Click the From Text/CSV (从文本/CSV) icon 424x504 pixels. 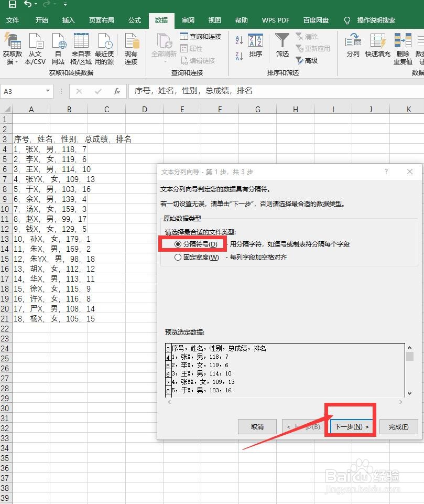coord(35,49)
